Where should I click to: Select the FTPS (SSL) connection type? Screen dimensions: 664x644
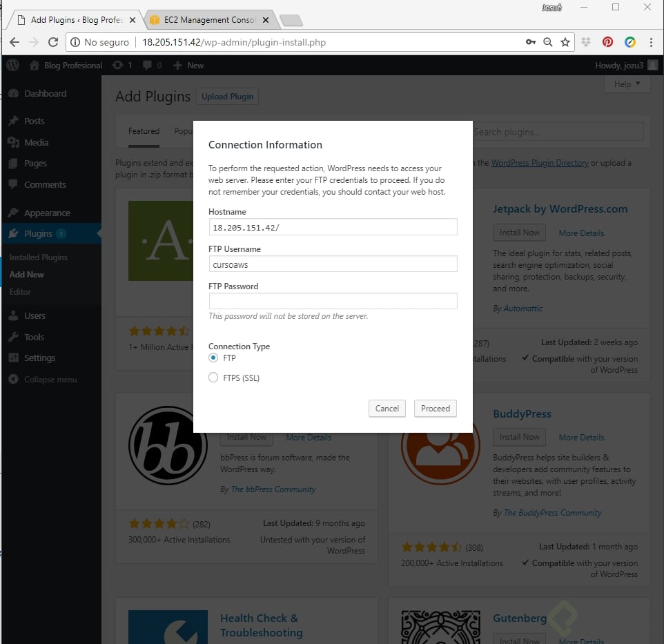click(213, 378)
